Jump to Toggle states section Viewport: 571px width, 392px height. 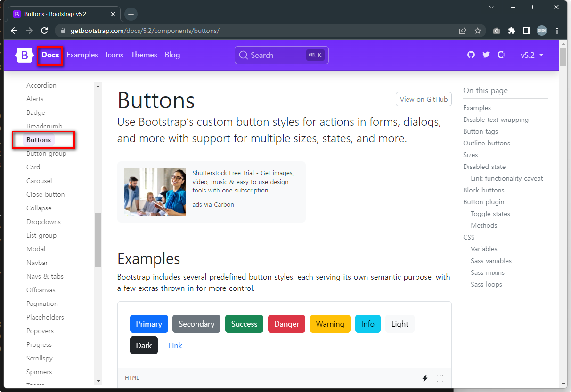(x=490, y=214)
